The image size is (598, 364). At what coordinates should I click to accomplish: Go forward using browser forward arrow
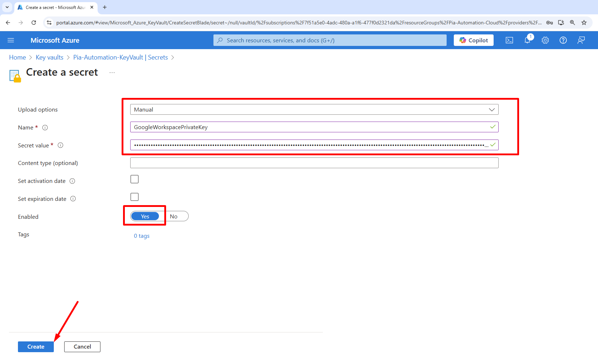pyautogui.click(x=21, y=23)
